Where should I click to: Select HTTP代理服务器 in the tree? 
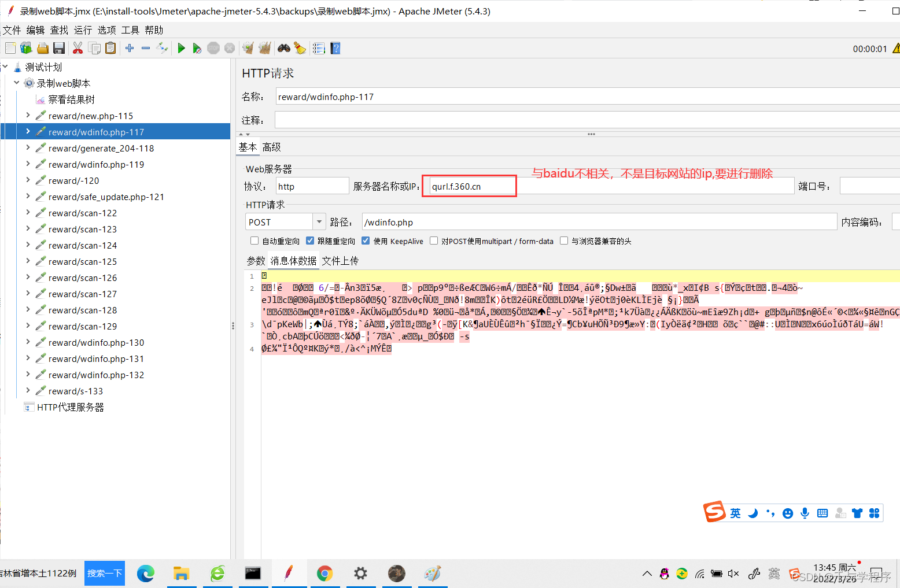[x=71, y=407]
